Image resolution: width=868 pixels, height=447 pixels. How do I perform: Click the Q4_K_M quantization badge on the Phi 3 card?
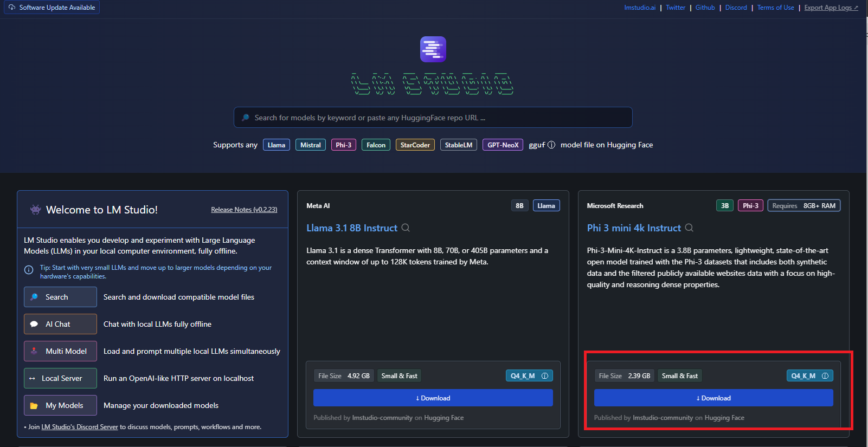click(810, 375)
